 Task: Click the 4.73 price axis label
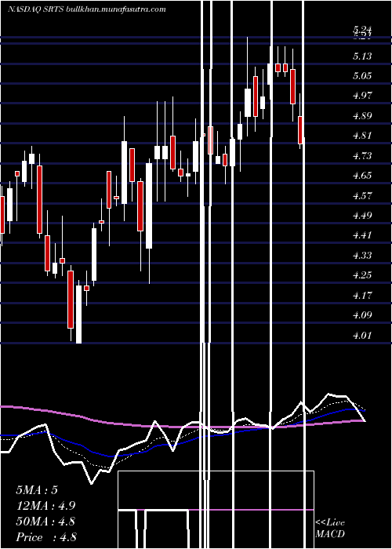[x=362, y=155]
